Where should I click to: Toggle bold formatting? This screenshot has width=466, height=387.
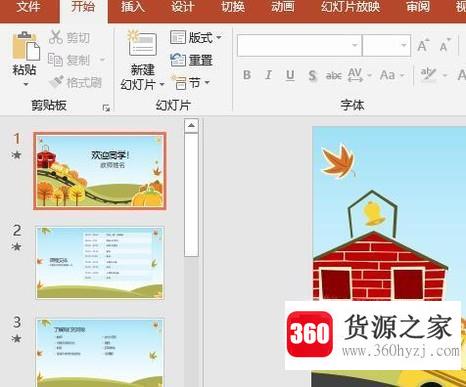click(247, 75)
